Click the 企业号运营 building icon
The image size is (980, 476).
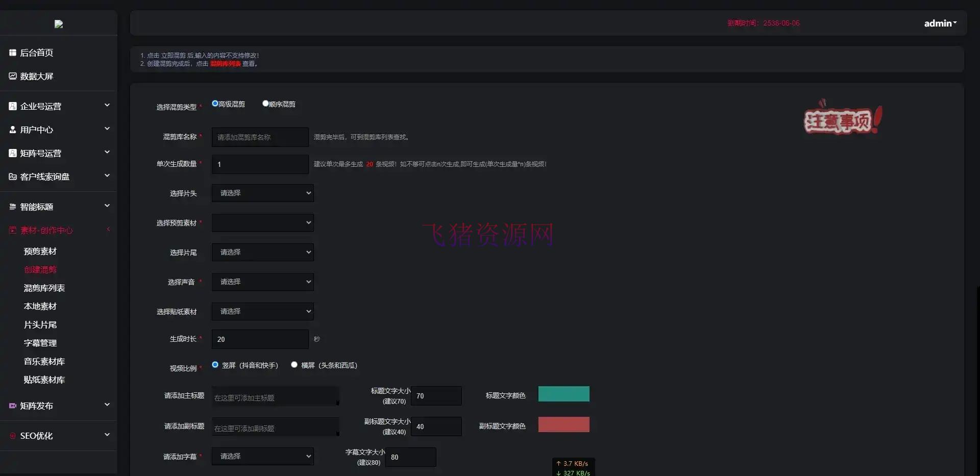(12, 106)
